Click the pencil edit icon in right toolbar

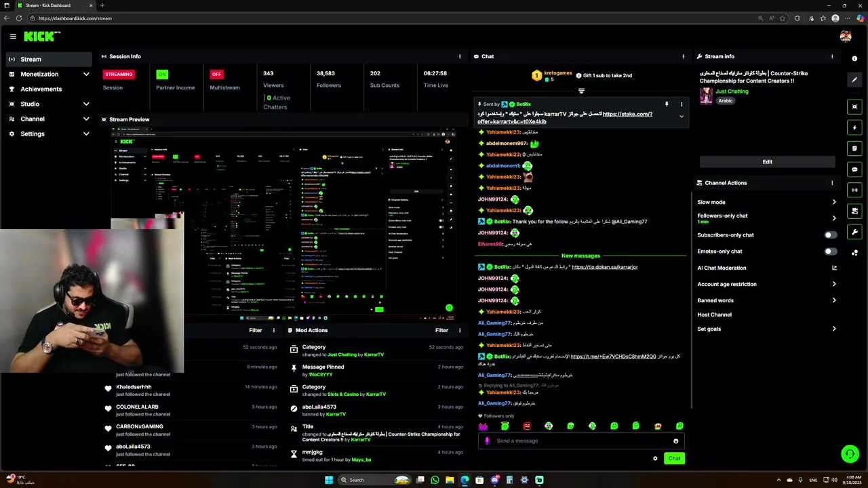coord(854,80)
